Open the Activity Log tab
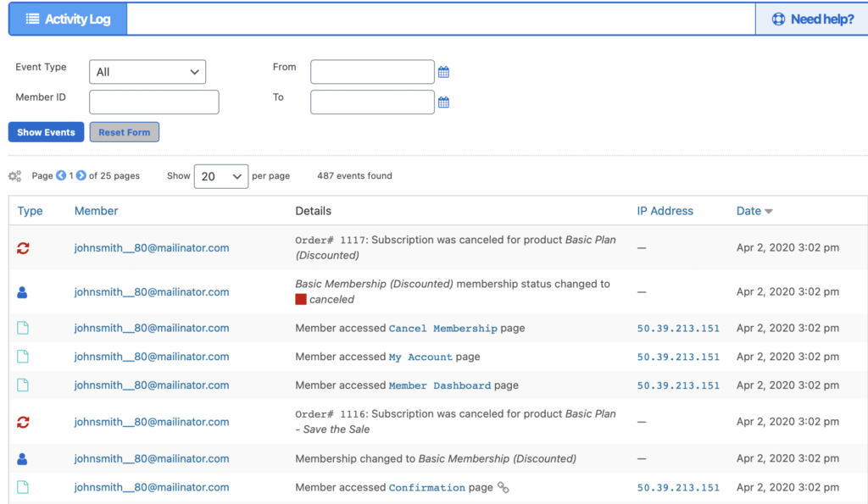The width and height of the screenshot is (868, 504). 68,19
